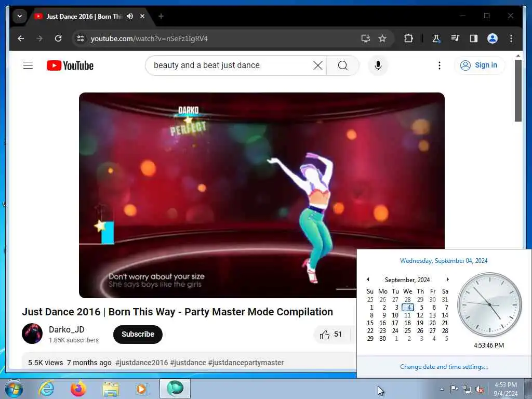Viewport: 532px width, 399px height.
Task: Run search with the magnifier button
Action: click(343, 65)
